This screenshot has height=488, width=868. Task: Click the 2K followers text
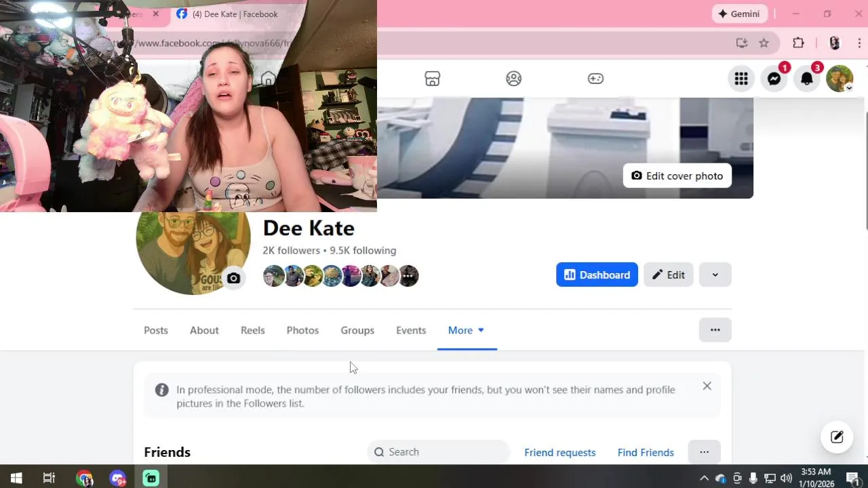click(x=291, y=250)
